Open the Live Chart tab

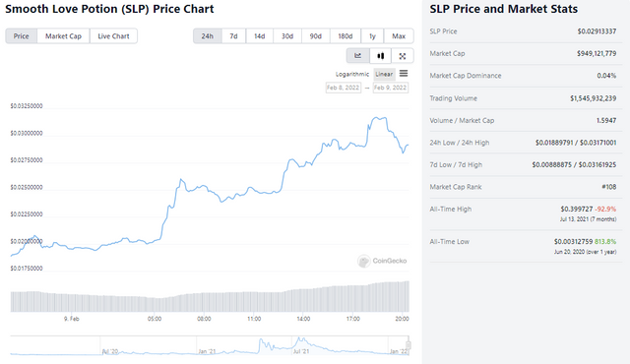click(114, 36)
